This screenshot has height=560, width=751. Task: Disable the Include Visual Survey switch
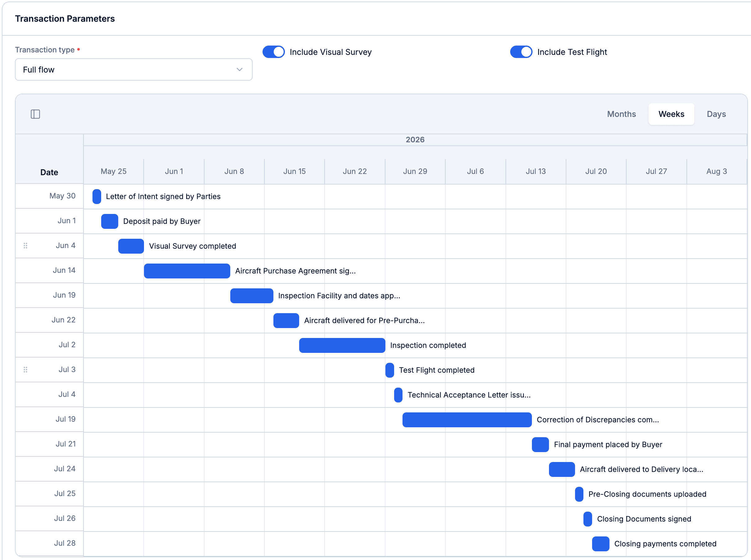(x=273, y=52)
